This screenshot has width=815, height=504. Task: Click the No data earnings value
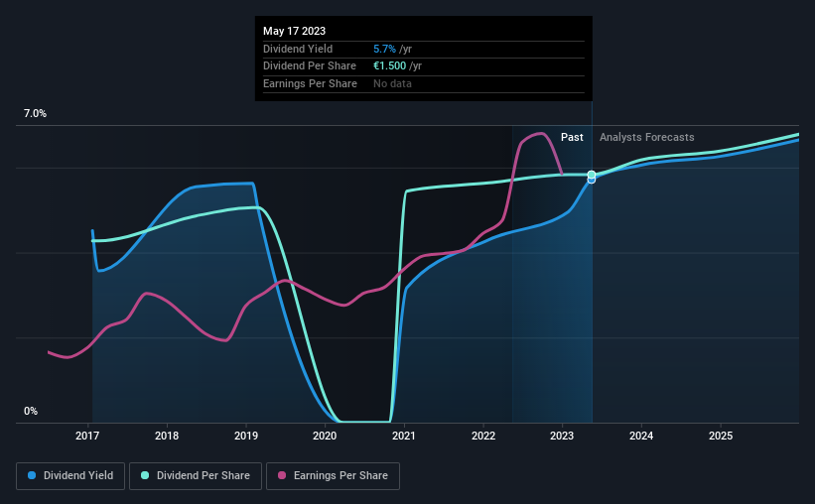coord(392,83)
